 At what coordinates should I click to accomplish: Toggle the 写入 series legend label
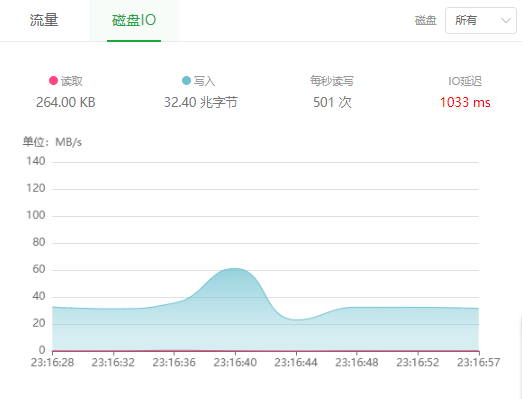click(204, 81)
